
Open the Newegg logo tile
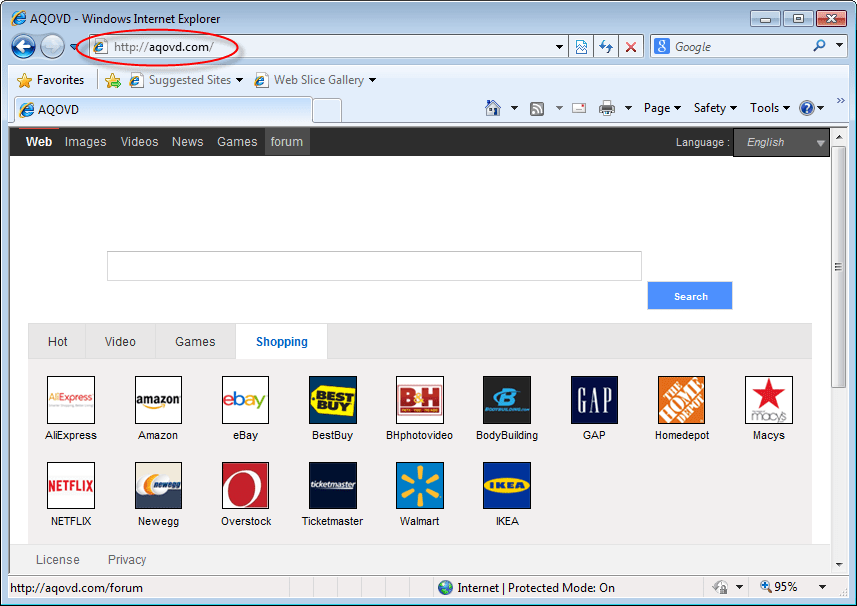(159, 486)
